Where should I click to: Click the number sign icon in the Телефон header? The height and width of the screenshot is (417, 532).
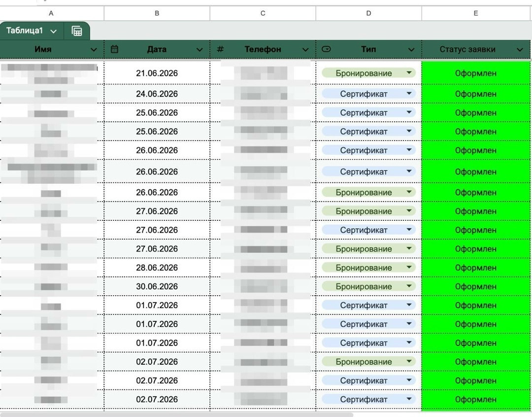pyautogui.click(x=220, y=49)
